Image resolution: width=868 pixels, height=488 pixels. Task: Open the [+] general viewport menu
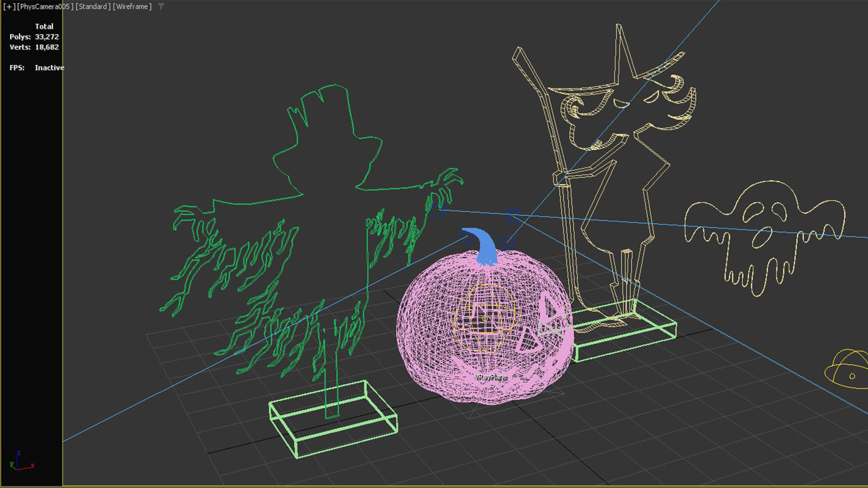click(x=9, y=7)
